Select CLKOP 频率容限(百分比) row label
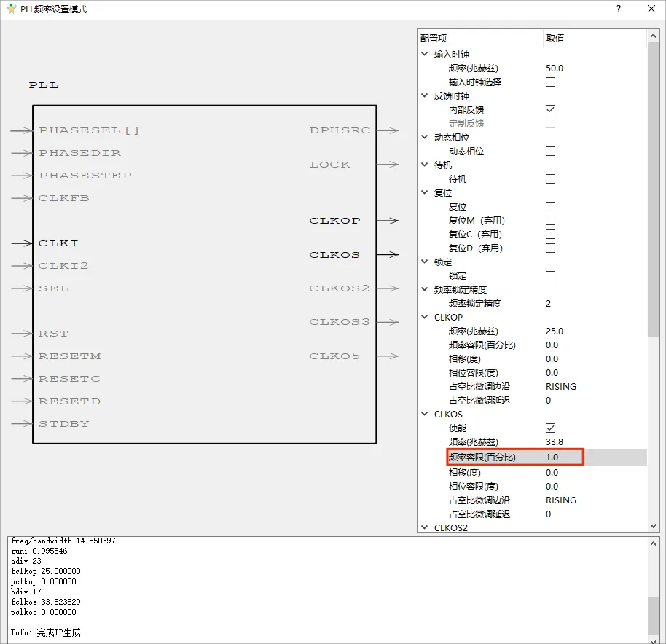The height and width of the screenshot is (644, 666). tap(482, 345)
